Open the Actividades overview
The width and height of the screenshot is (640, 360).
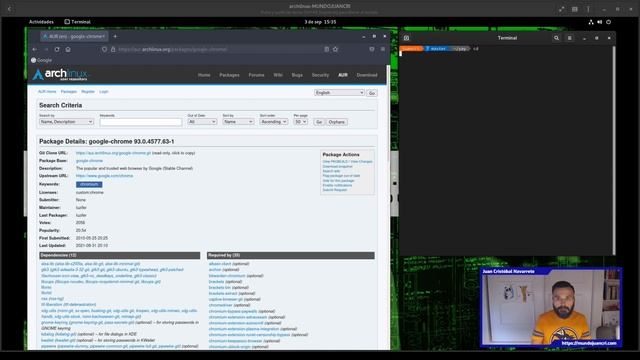[x=41, y=22]
